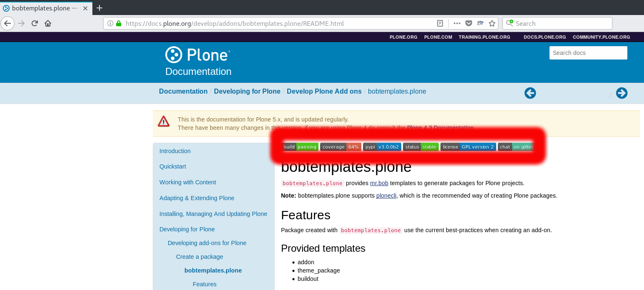Screen dimensions: 644x290
Task: Save page to Pocket icon
Action: click(468, 23)
